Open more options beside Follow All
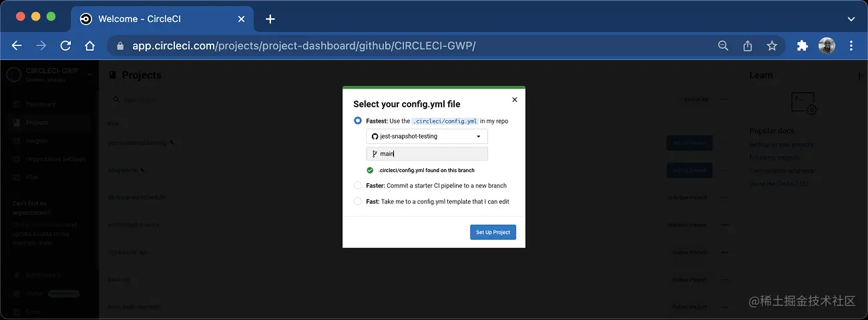 [x=725, y=99]
